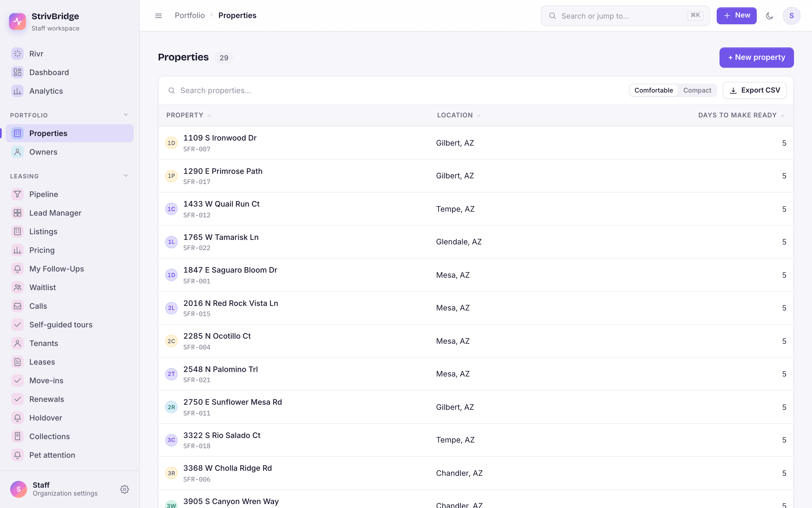Select Comfortable density view

pos(653,90)
